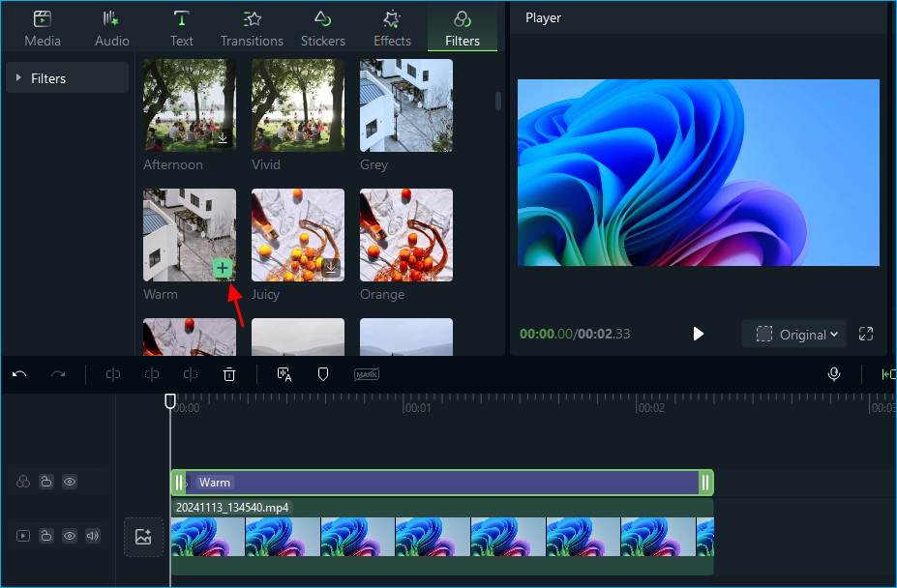The image size is (897, 588).
Task: Add the Warm filter with plus button
Action: click(223, 268)
